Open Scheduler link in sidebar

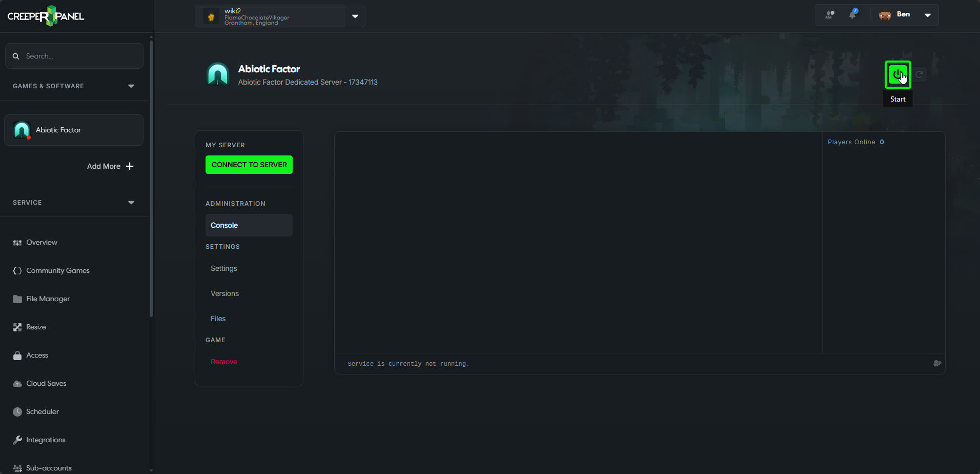pos(43,412)
